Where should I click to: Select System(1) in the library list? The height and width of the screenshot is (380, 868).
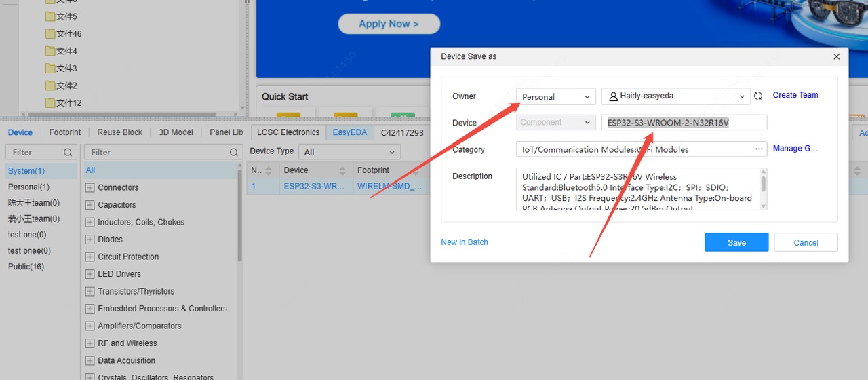pos(26,171)
